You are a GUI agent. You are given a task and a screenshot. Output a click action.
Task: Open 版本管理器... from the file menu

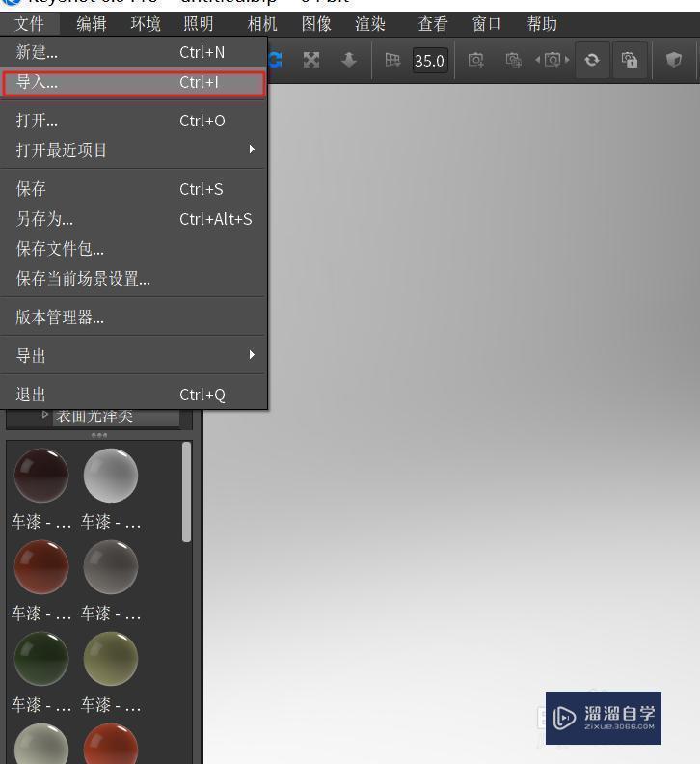tap(133, 317)
